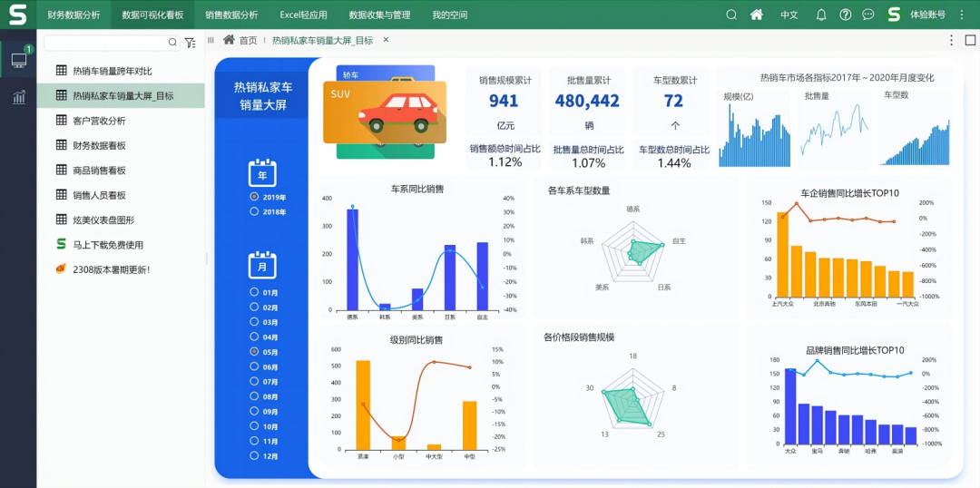Open the 财务数据分析 menu
Image resolution: width=980 pixels, height=488 pixels.
(73, 15)
